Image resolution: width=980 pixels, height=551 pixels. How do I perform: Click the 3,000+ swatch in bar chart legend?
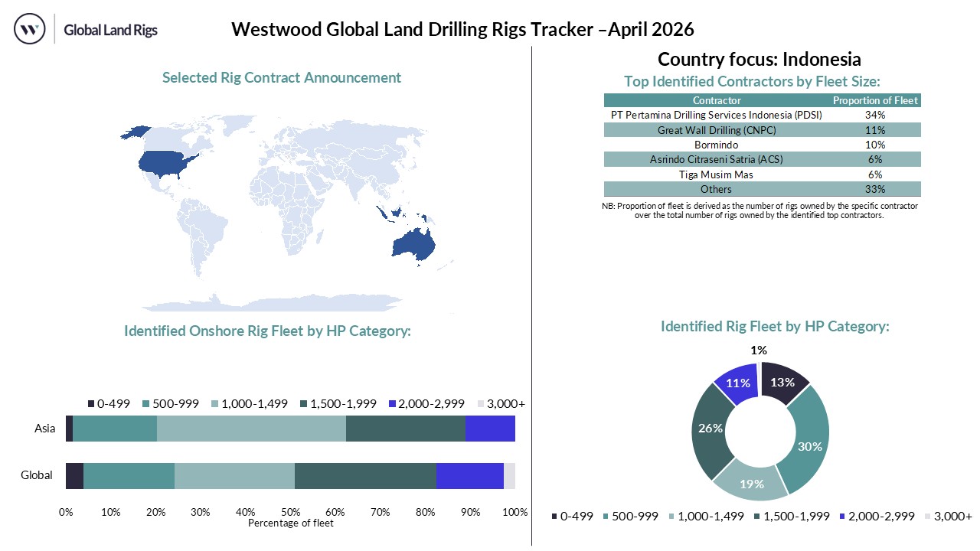[481, 404]
